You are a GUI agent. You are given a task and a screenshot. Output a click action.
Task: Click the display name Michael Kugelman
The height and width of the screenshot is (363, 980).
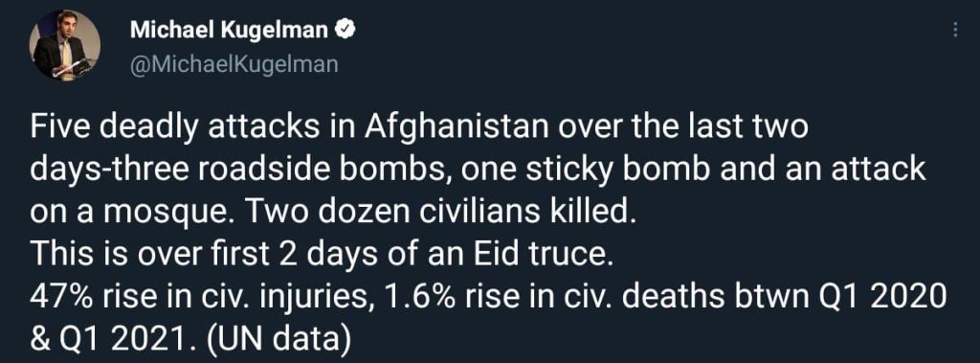coord(230,30)
